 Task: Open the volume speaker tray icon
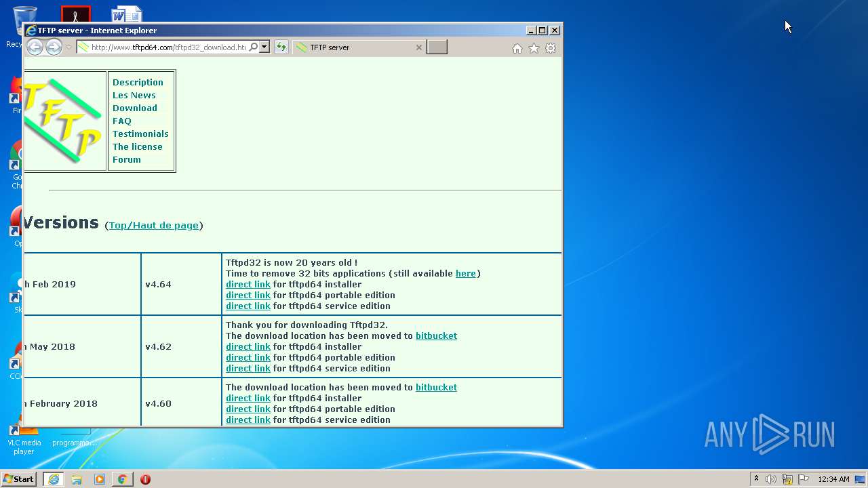[x=771, y=479]
